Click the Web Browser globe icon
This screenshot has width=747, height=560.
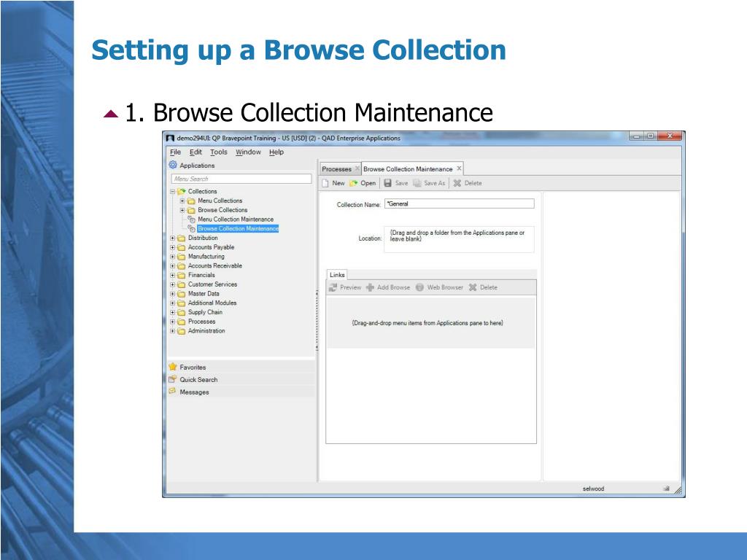click(x=419, y=287)
